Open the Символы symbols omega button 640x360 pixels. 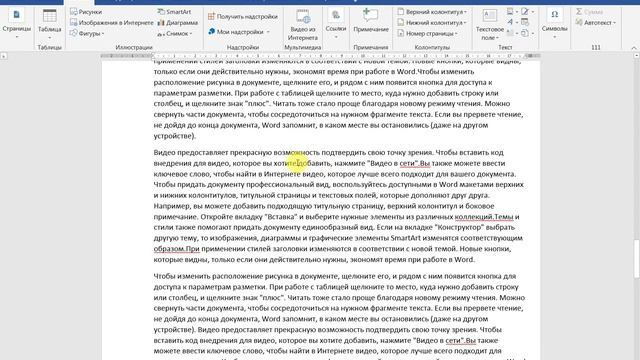pos(554,24)
